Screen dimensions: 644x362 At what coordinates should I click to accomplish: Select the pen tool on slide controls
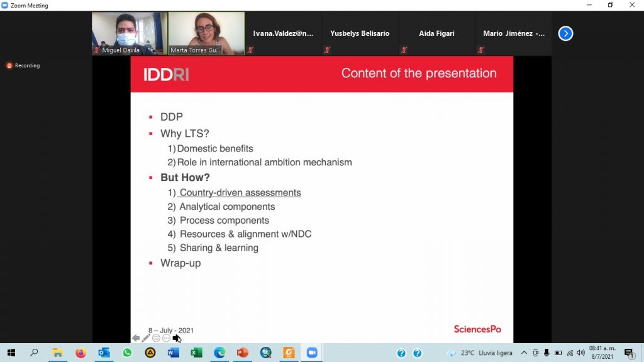[146, 338]
